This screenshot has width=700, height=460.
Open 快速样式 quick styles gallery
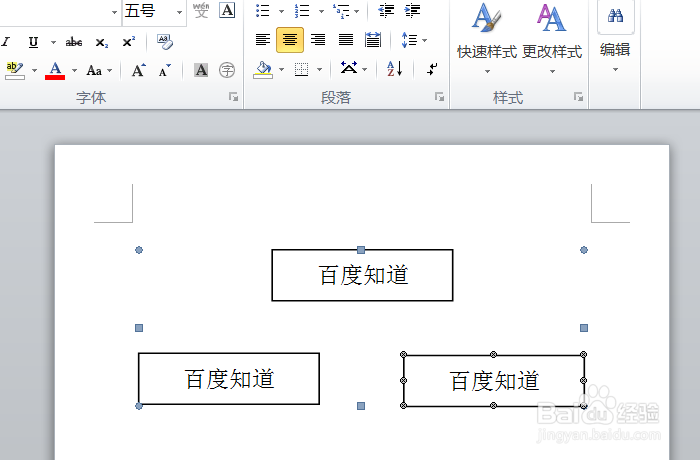(x=487, y=39)
